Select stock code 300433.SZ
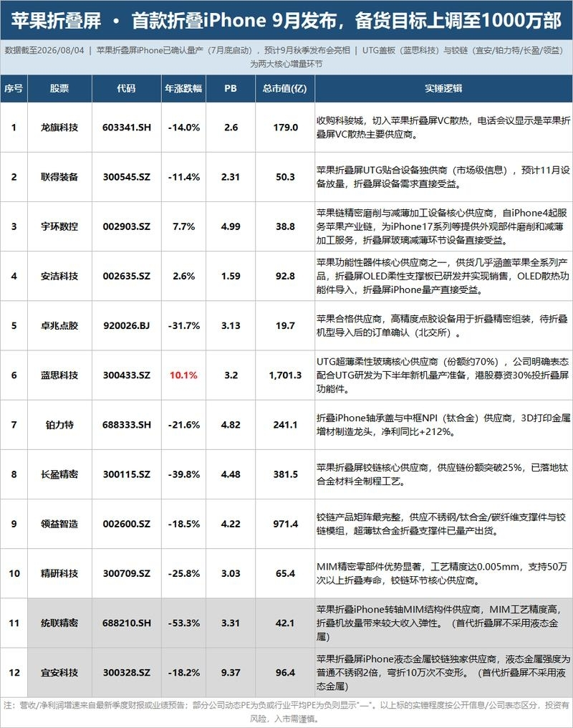 [127, 375]
